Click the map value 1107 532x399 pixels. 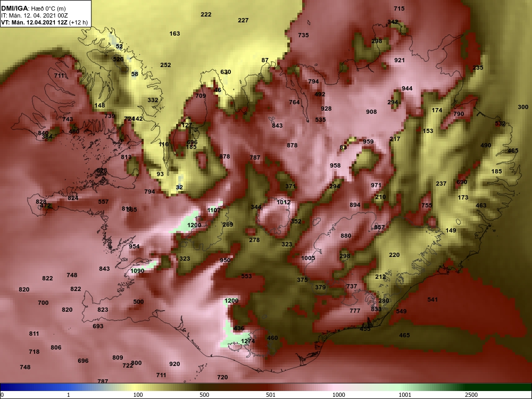pos(214,210)
